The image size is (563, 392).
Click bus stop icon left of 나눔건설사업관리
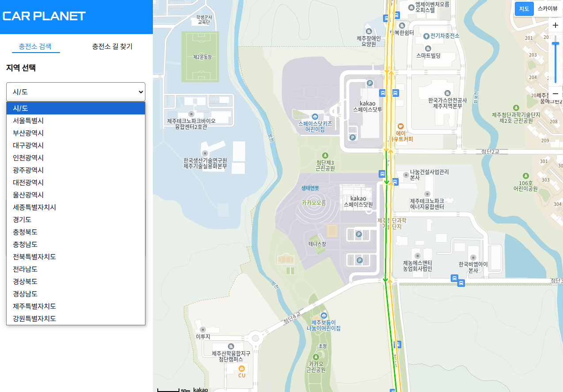(x=395, y=181)
